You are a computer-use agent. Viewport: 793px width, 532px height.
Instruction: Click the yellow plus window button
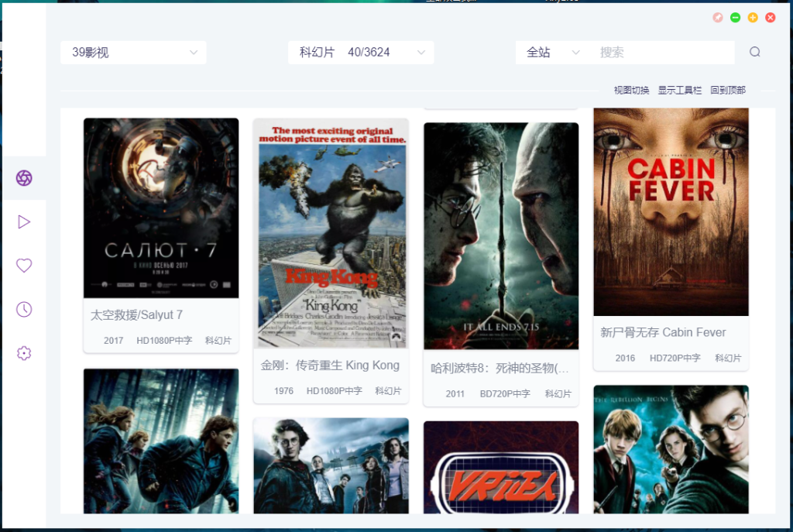[x=753, y=18]
